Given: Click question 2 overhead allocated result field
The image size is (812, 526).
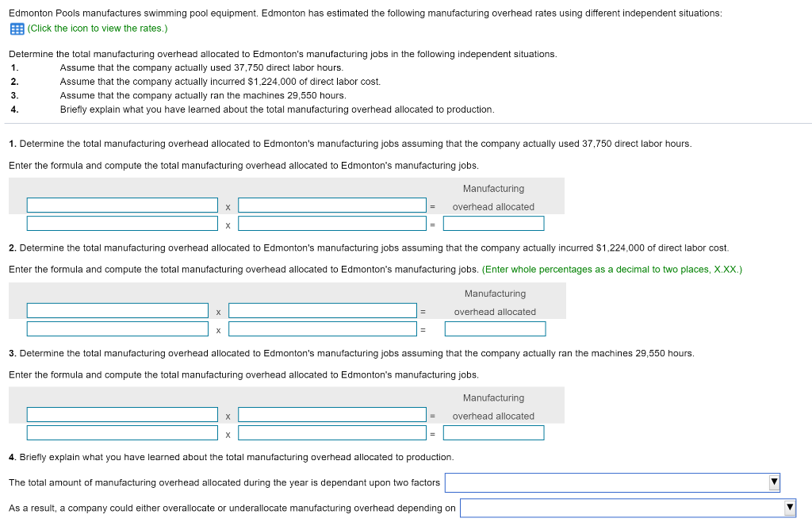Looking at the screenshot, I should [x=495, y=329].
